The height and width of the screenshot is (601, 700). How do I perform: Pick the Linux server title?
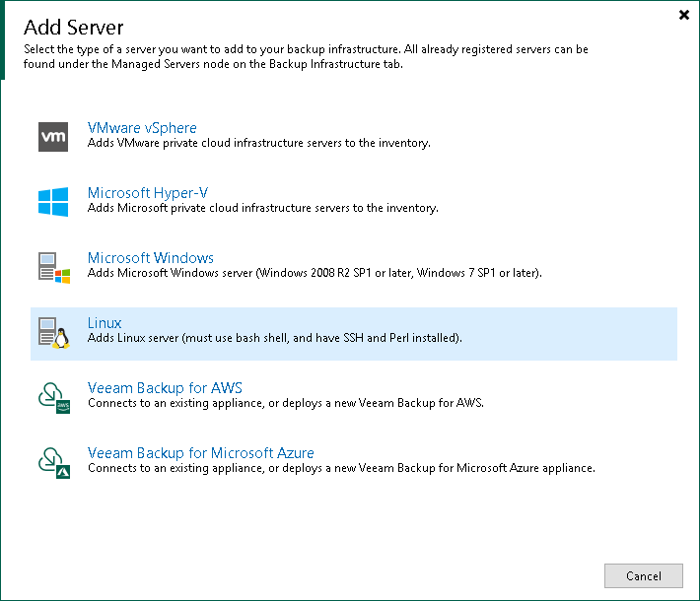tap(105, 323)
